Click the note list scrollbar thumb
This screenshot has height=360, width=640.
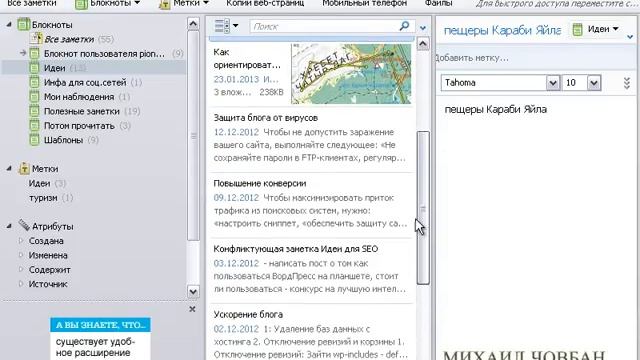click(423, 208)
